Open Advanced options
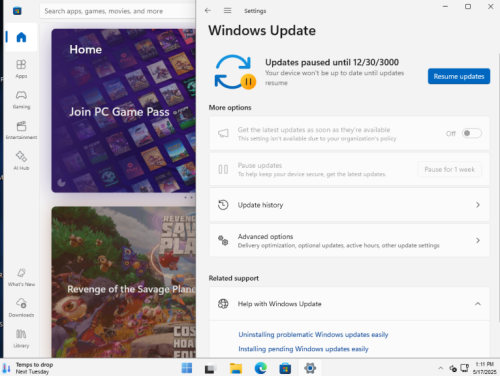 tap(349, 240)
